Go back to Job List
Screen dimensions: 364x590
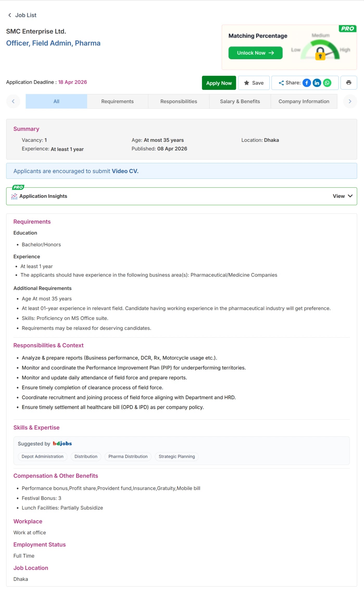pos(22,15)
